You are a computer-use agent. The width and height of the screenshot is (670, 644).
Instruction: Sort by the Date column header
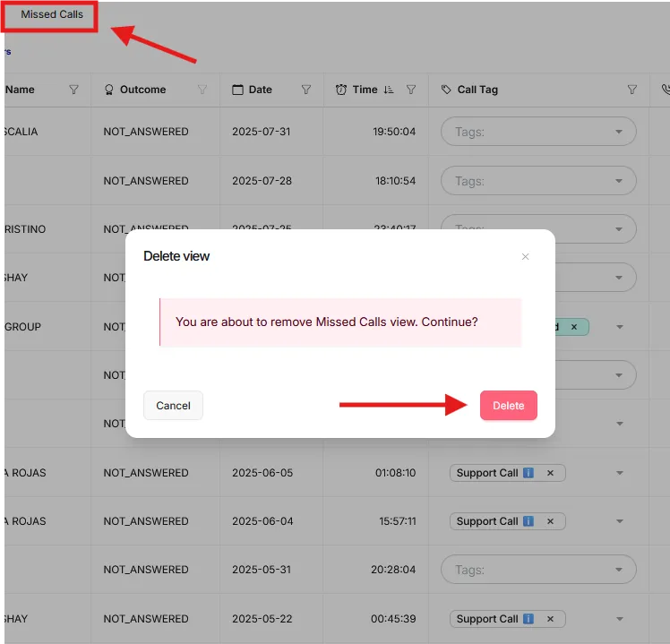coord(261,90)
